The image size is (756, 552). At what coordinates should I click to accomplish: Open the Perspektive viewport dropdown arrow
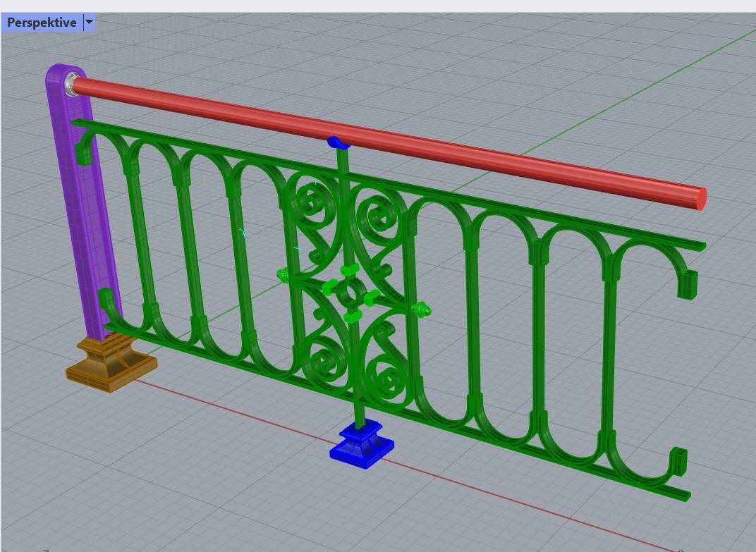pyautogui.click(x=89, y=23)
